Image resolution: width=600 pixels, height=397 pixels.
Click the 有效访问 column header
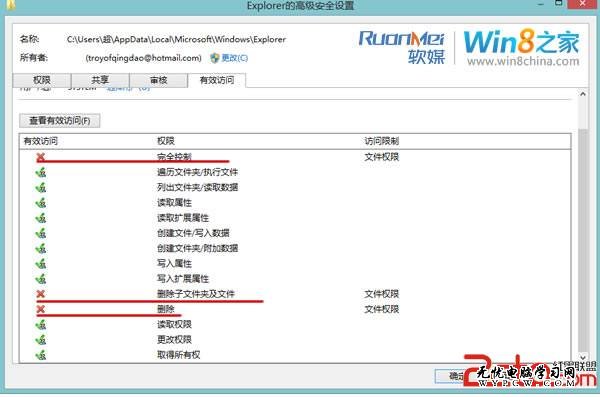tap(41, 141)
